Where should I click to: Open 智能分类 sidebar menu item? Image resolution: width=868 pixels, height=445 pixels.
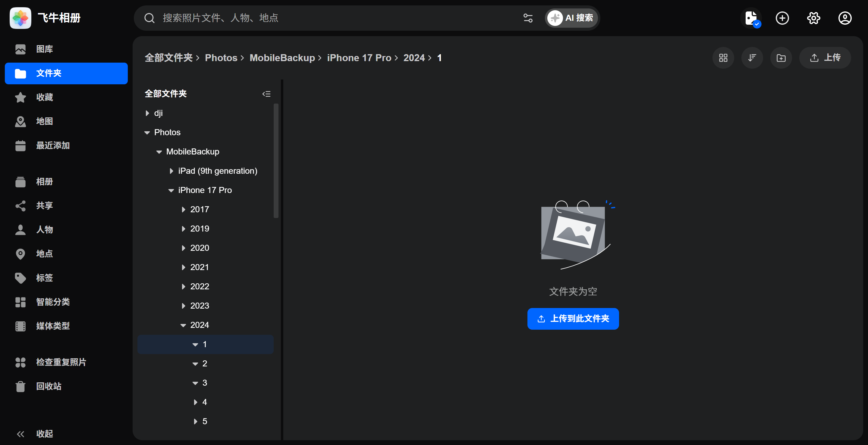pyautogui.click(x=66, y=302)
